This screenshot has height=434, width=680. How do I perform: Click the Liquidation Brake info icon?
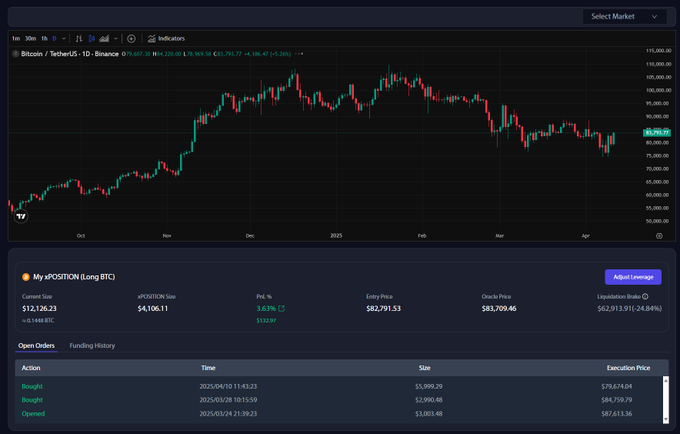click(x=645, y=296)
